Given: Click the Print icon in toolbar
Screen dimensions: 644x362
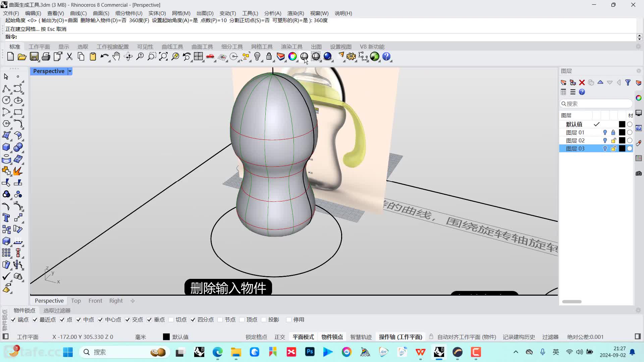Looking at the screenshot, I should [x=46, y=57].
